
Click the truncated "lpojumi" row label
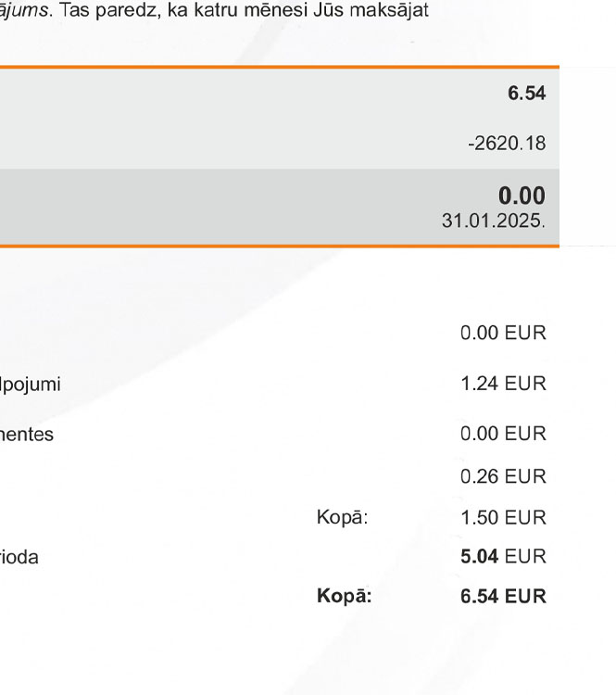[x=31, y=384]
